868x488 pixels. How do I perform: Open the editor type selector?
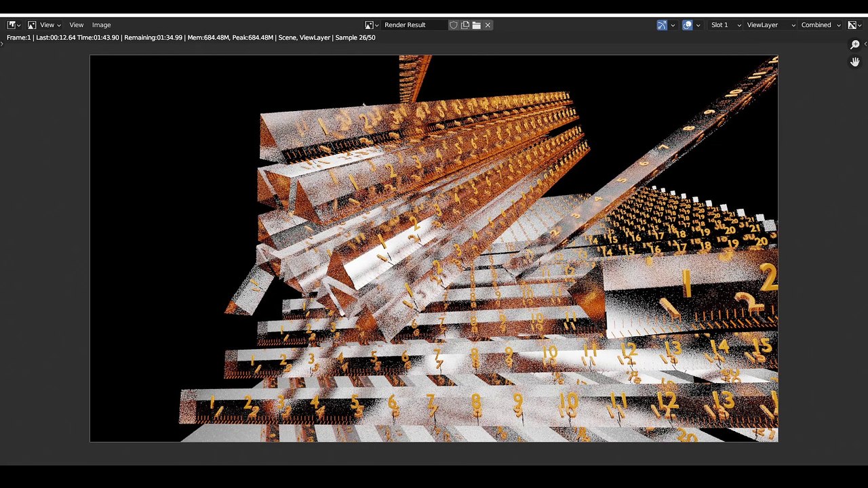point(14,25)
